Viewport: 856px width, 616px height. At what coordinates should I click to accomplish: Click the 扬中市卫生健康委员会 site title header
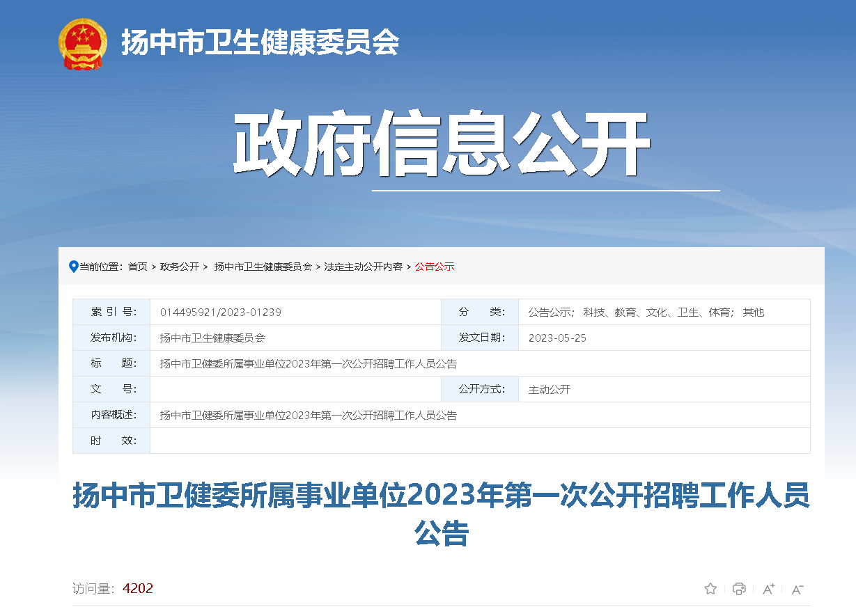[x=260, y=43]
